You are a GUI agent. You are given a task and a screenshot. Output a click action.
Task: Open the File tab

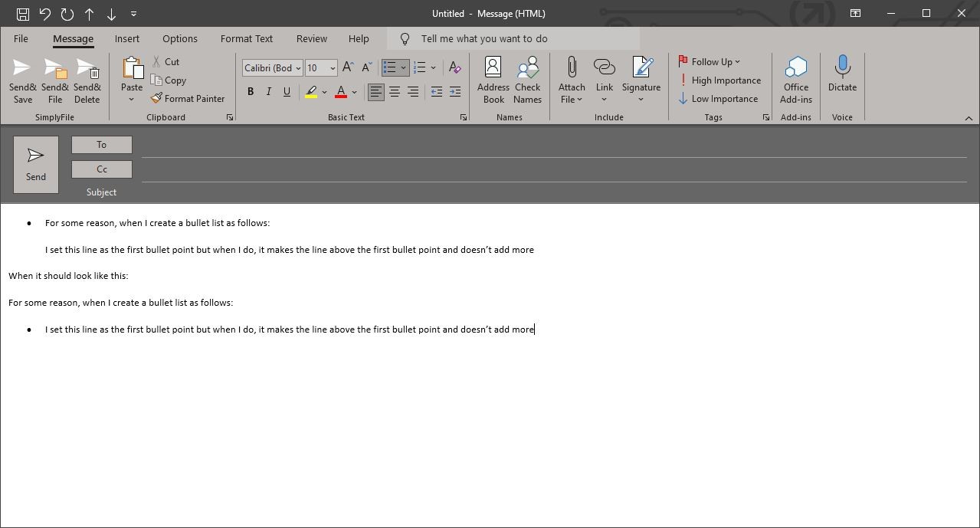click(21, 38)
